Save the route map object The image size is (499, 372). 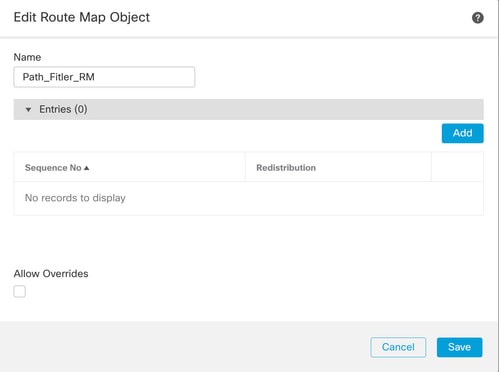459,347
